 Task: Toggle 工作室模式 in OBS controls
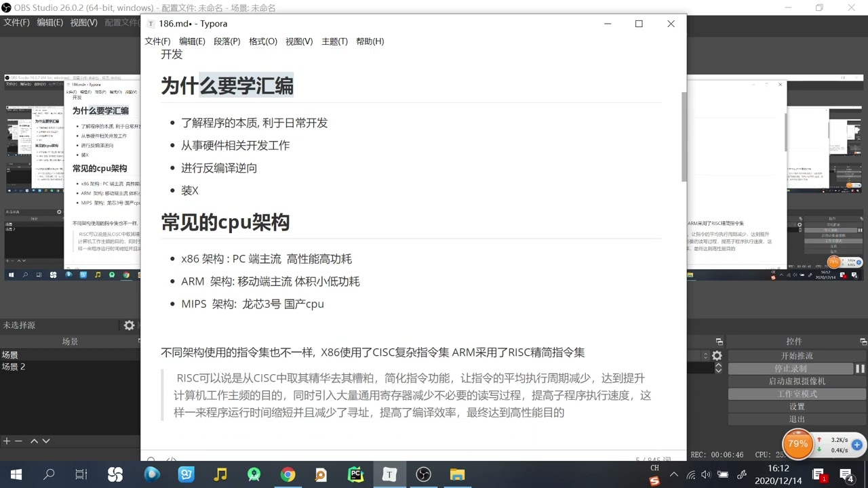coord(797,394)
